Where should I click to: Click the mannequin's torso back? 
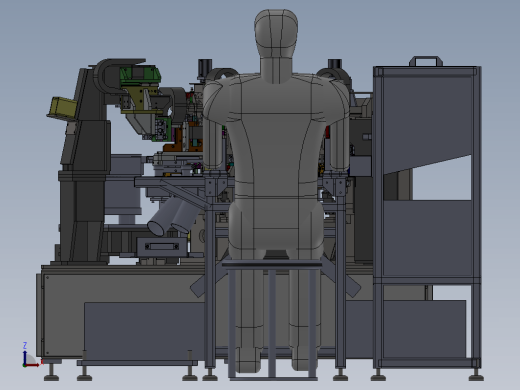276,140
